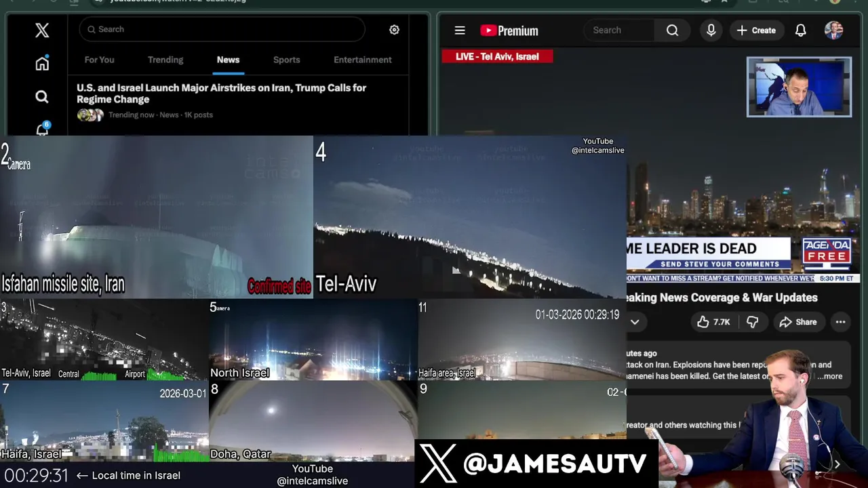This screenshot has width=868, height=488.
Task: Open the three-dot more actions menu
Action: point(840,322)
